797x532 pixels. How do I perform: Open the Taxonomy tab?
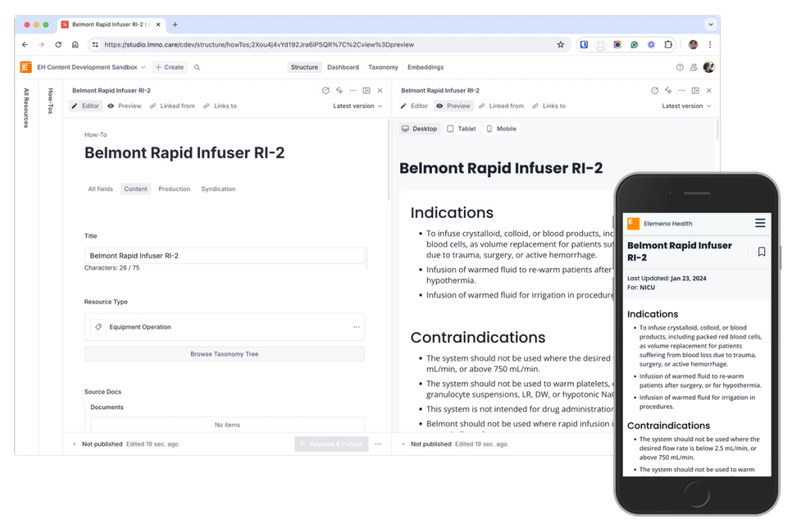coord(383,67)
